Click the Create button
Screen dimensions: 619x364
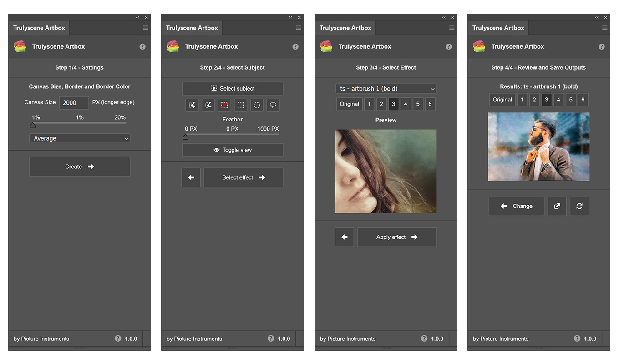pyautogui.click(x=80, y=167)
